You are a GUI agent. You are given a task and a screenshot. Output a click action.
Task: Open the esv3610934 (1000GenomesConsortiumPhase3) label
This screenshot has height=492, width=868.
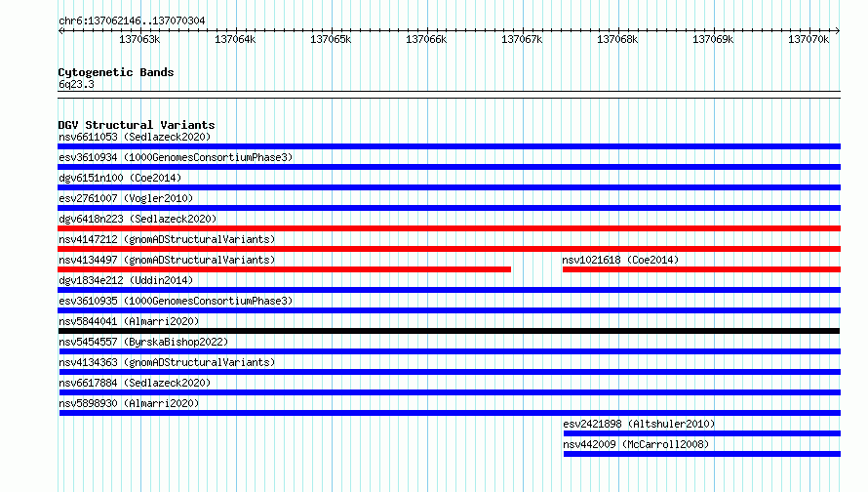click(x=176, y=157)
